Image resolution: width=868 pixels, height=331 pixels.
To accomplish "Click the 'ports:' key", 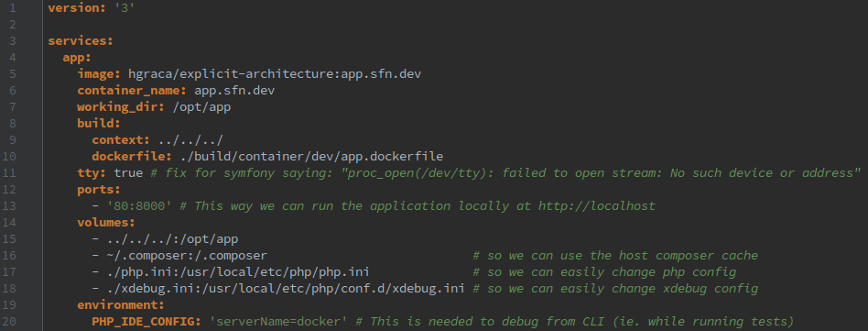I will 99,190.
